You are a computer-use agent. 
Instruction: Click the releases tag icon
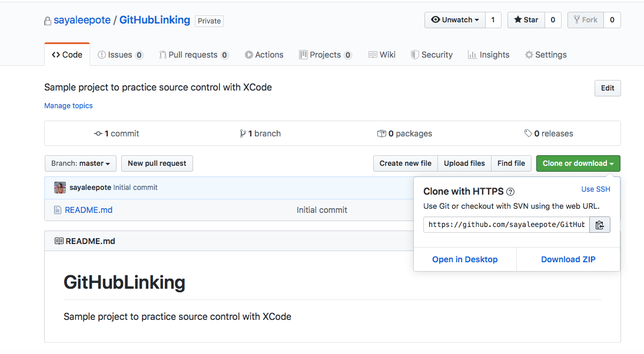point(528,133)
